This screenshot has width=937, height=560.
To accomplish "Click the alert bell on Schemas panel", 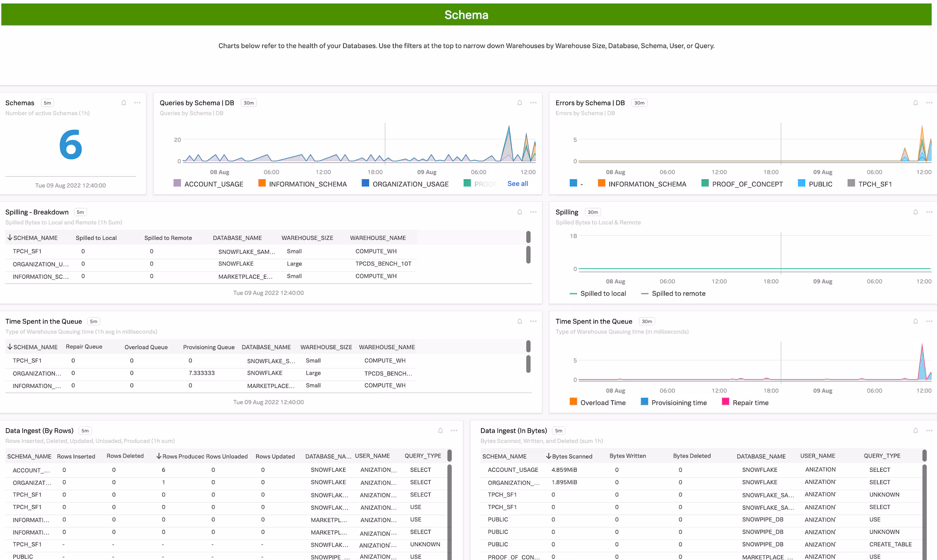I will tap(124, 103).
